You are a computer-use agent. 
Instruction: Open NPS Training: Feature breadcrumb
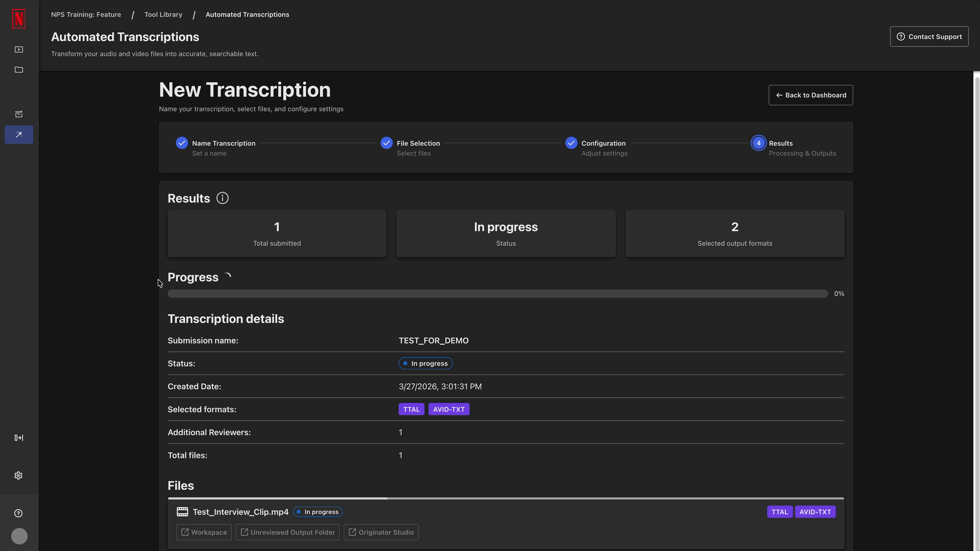coord(86,14)
